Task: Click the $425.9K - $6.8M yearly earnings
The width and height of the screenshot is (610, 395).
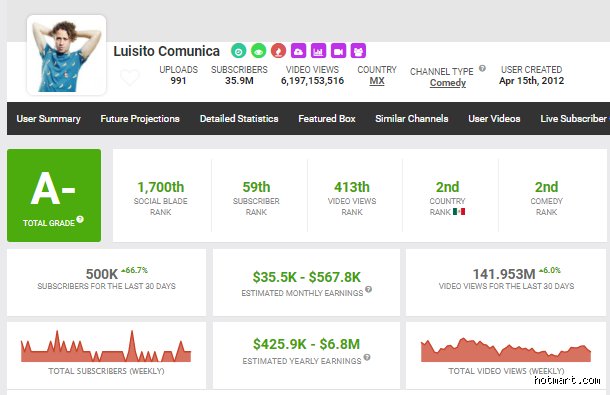Action: 307,344
